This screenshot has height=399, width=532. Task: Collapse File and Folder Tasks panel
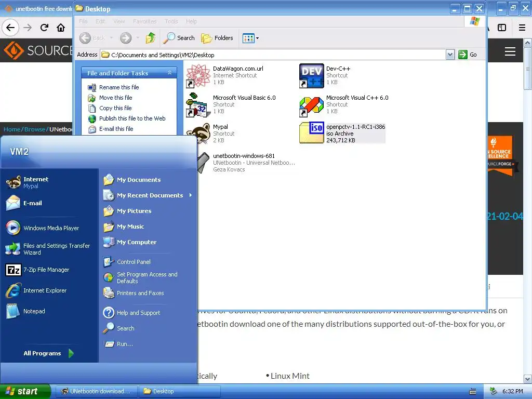point(170,73)
